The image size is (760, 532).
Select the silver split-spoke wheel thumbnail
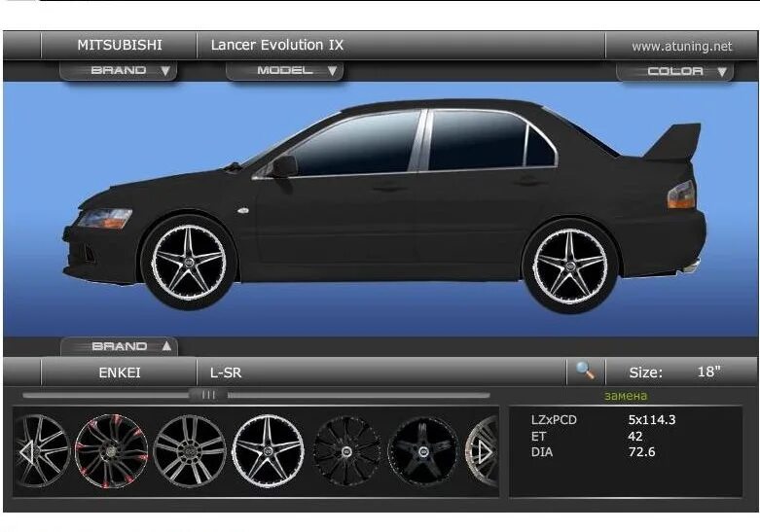click(x=190, y=450)
